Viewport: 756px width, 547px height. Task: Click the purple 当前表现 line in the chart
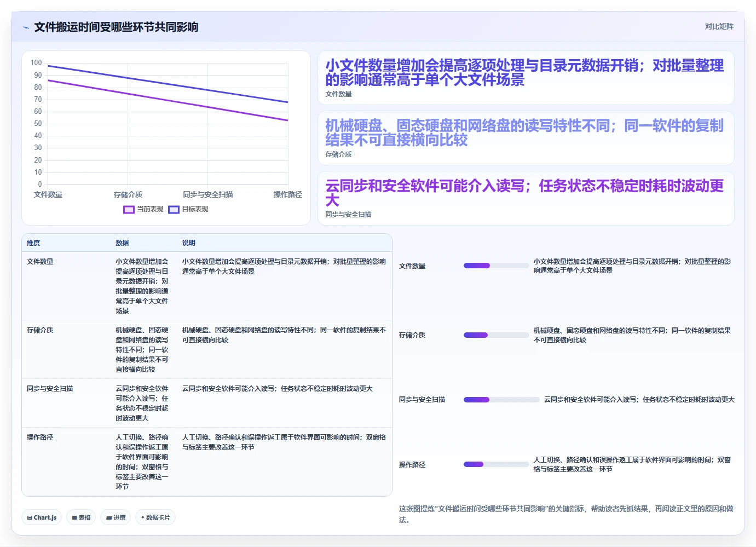[168, 100]
